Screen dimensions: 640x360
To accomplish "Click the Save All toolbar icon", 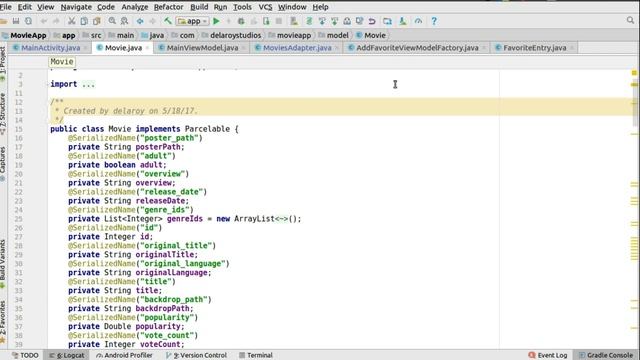I will tap(16, 21).
